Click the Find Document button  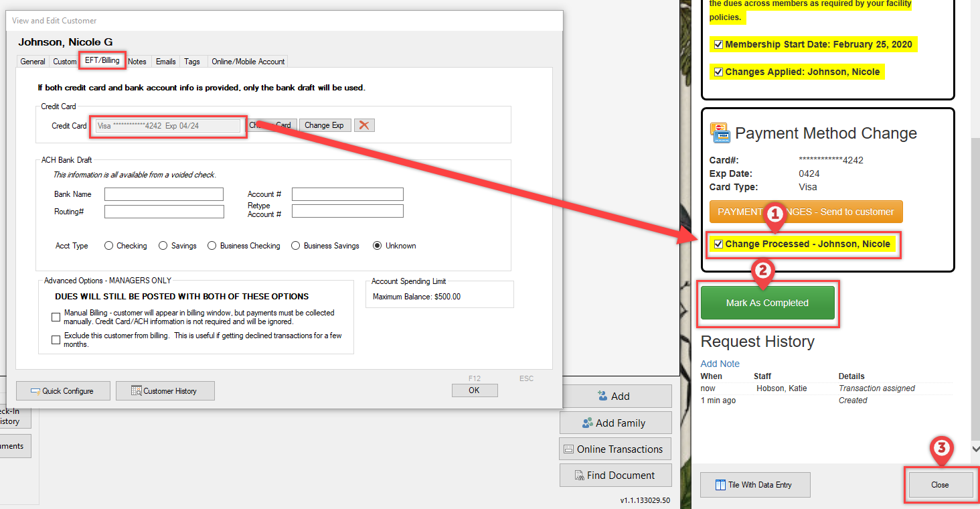click(615, 475)
